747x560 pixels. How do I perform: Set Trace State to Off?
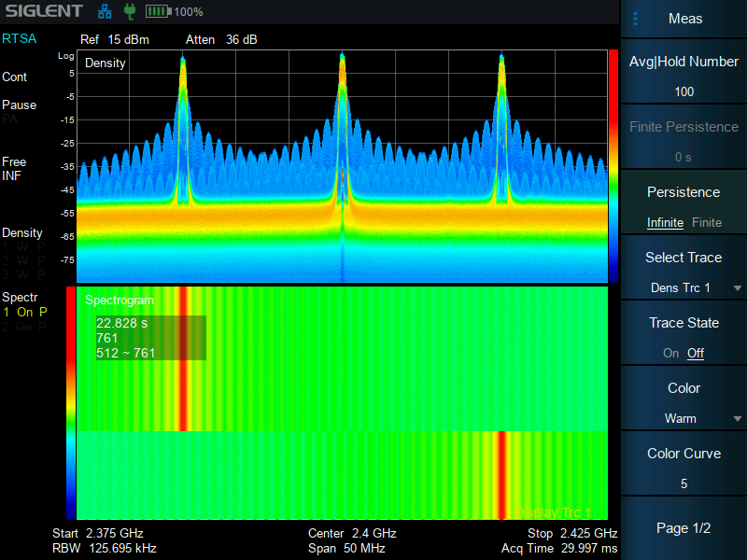click(x=696, y=353)
